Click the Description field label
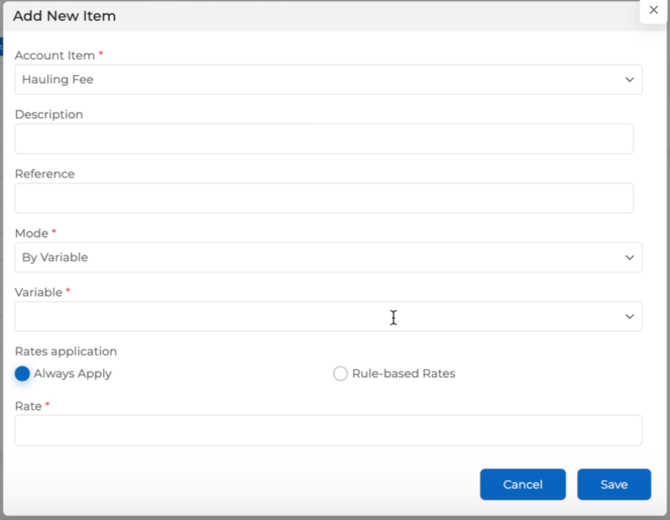The height and width of the screenshot is (520, 670). pyautogui.click(x=49, y=115)
